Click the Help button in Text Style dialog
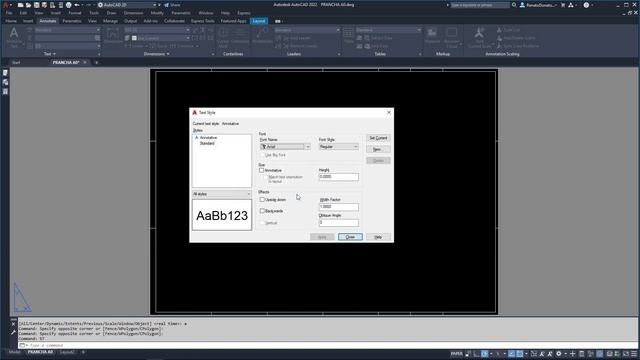 [x=378, y=237]
